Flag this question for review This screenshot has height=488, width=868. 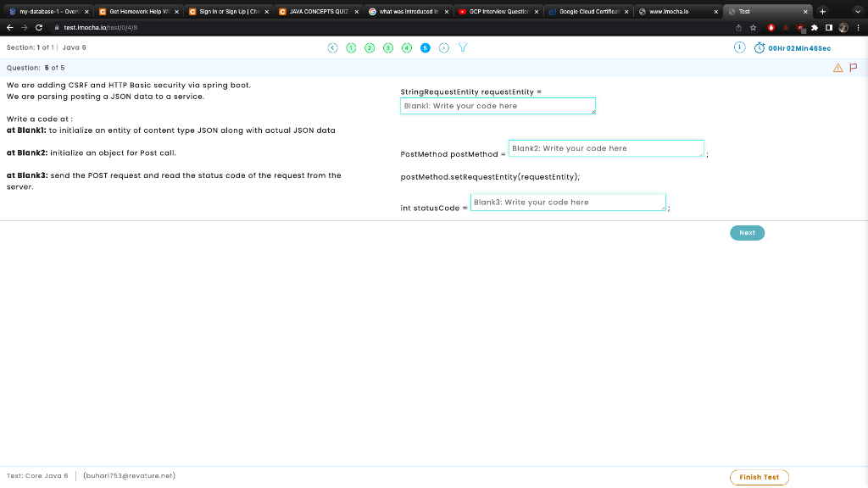[854, 68]
